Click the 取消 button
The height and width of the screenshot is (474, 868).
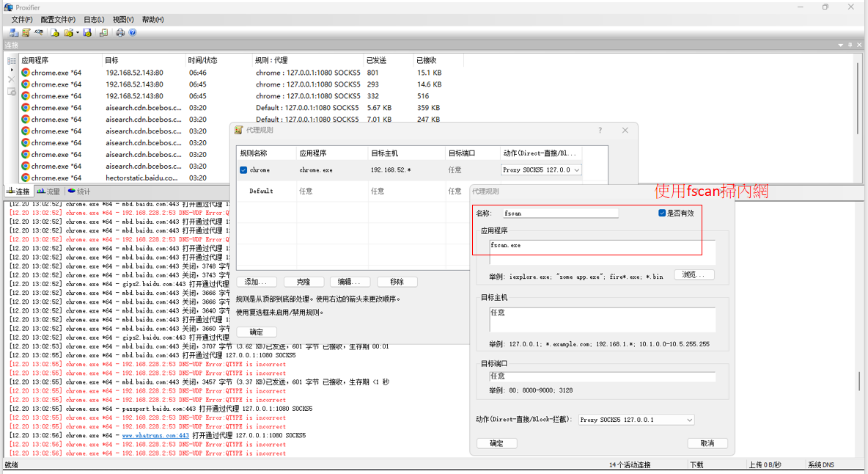tap(707, 443)
